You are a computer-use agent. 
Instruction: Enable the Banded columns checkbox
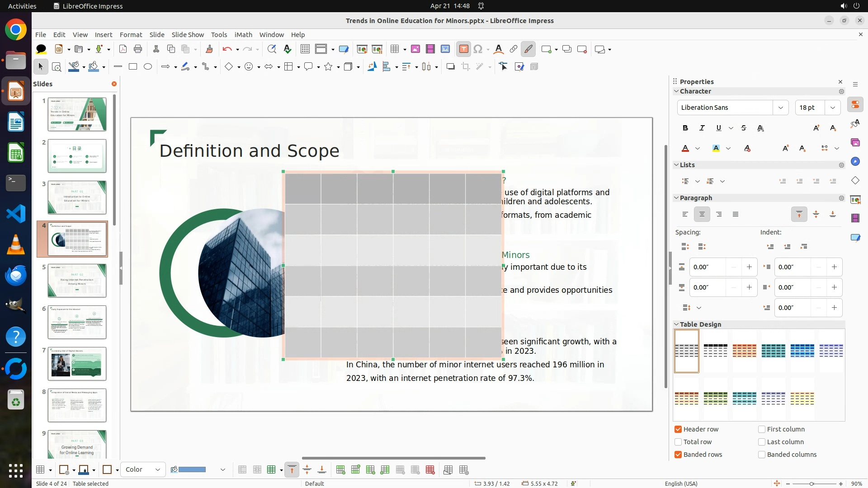click(x=762, y=455)
